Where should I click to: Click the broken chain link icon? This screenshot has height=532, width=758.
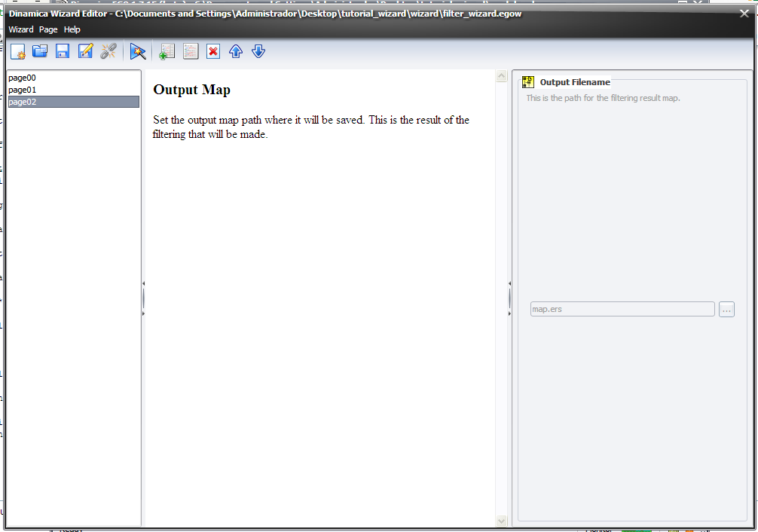109,51
